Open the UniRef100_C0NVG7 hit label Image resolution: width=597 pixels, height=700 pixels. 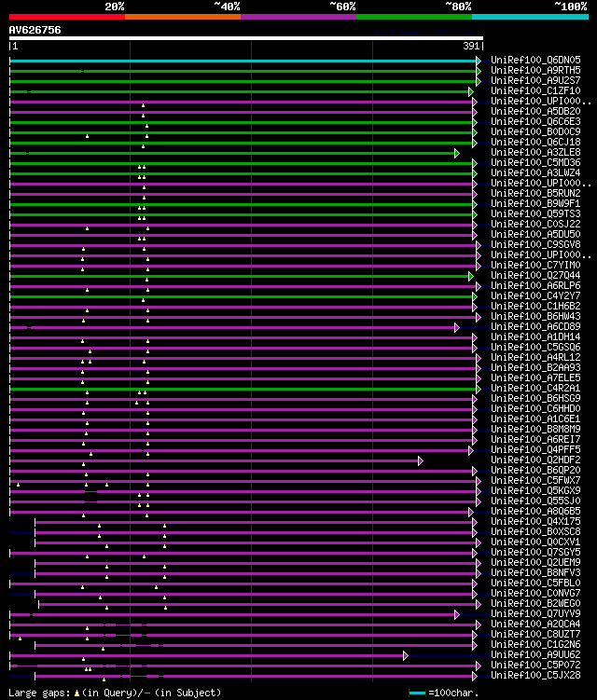pos(535,594)
